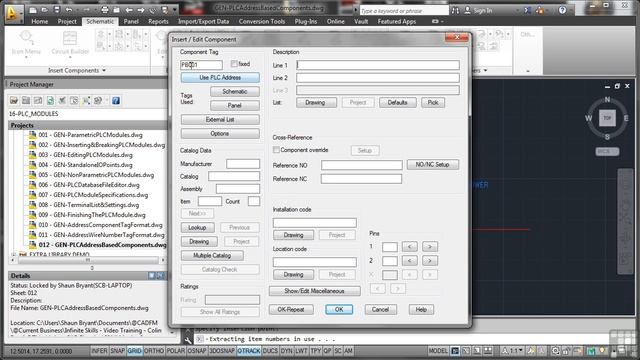
Task: Toggle SNAP mode in the status bar
Action: [x=118, y=351]
